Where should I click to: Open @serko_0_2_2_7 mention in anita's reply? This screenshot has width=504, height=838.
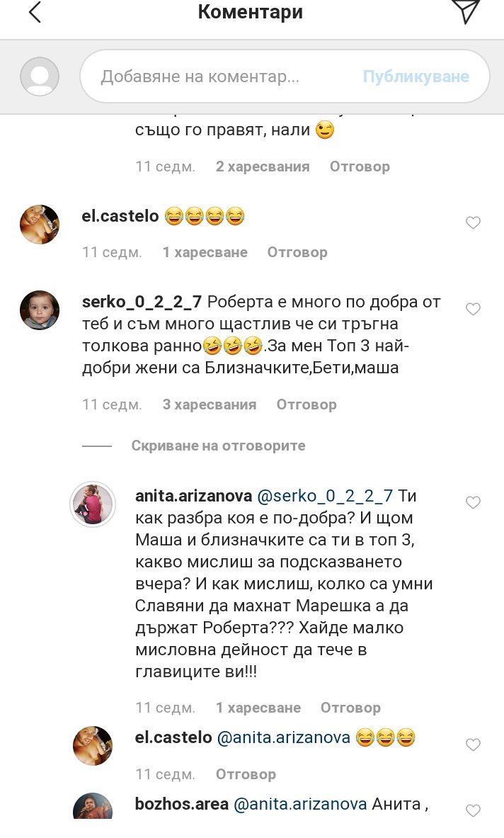pyautogui.click(x=325, y=496)
